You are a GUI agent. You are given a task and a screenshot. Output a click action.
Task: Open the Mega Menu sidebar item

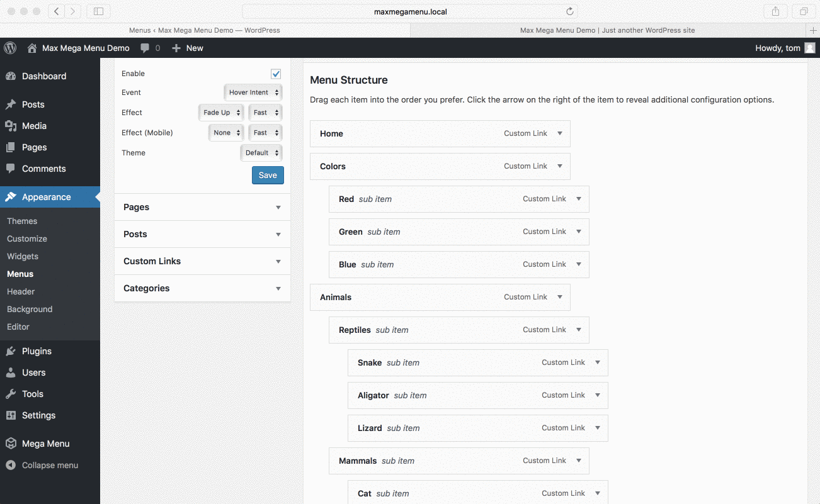pos(45,444)
